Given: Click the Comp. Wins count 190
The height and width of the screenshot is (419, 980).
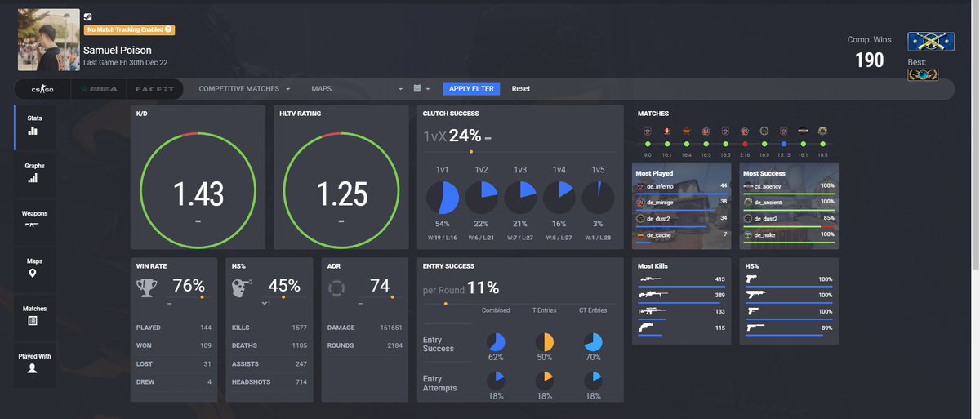Looking at the screenshot, I should pos(870,60).
